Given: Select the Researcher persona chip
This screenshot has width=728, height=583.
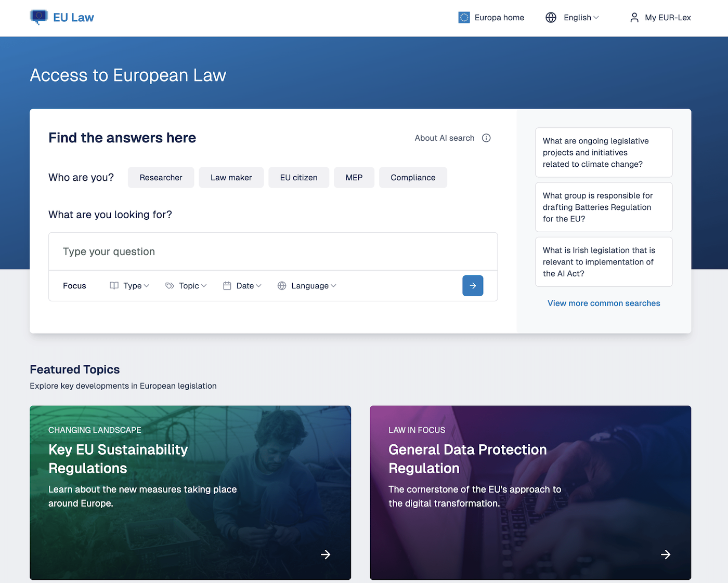Looking at the screenshot, I should coord(161,178).
